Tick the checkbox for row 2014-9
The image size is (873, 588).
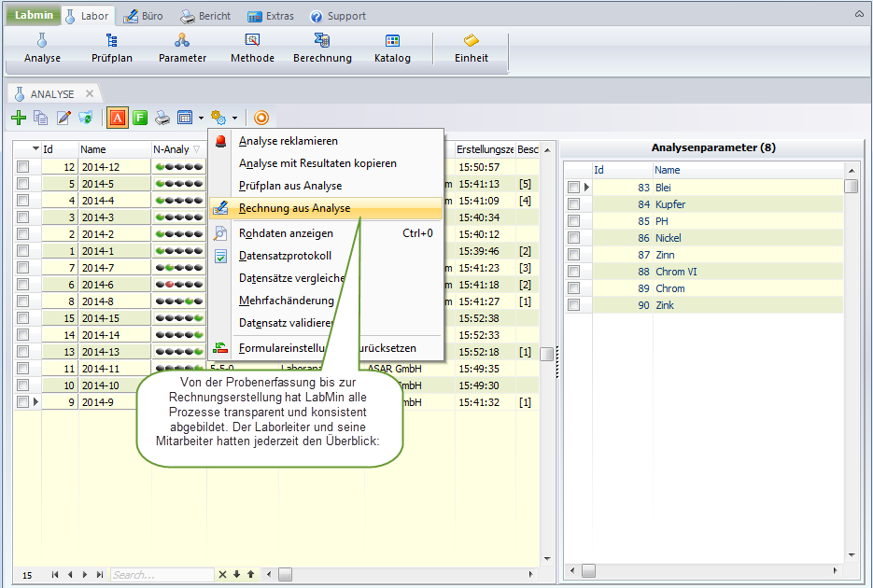(22, 401)
